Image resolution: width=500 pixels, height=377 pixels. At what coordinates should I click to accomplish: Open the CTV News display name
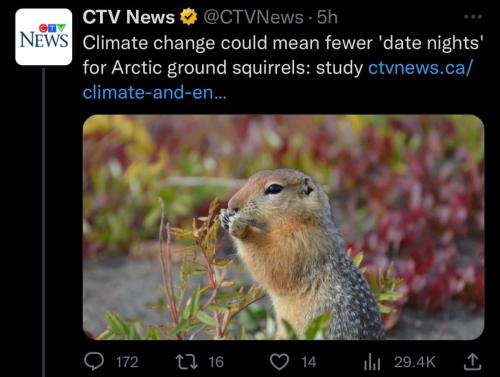point(129,17)
